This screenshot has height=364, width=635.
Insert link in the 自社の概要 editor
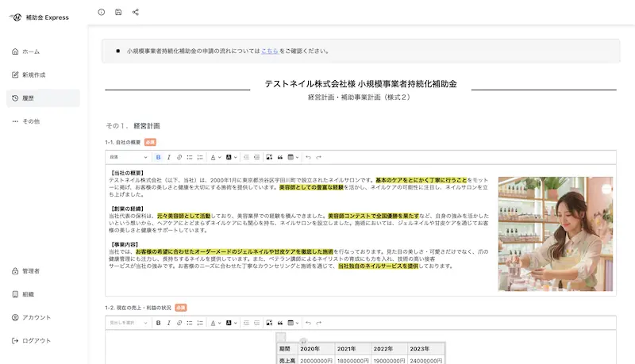pyautogui.click(x=179, y=157)
